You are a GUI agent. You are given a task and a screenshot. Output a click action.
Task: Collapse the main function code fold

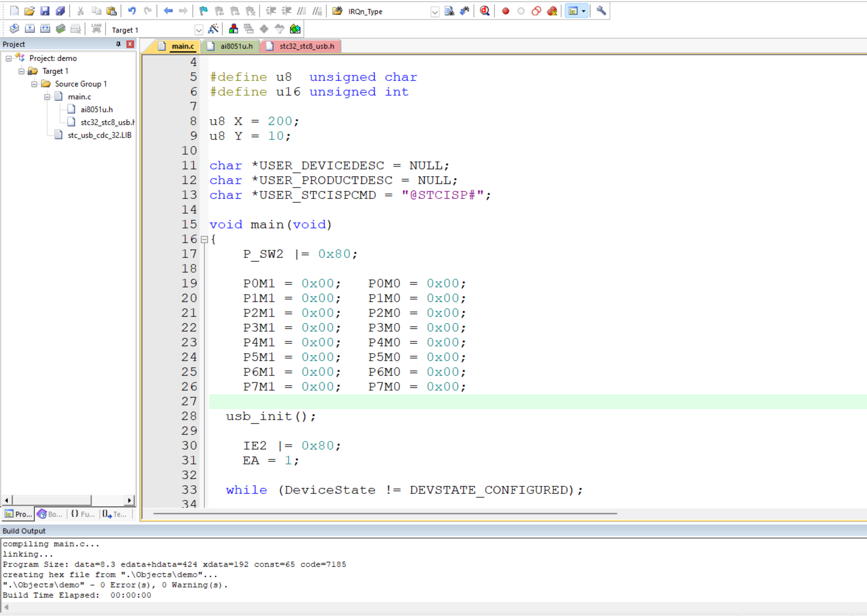pos(204,240)
